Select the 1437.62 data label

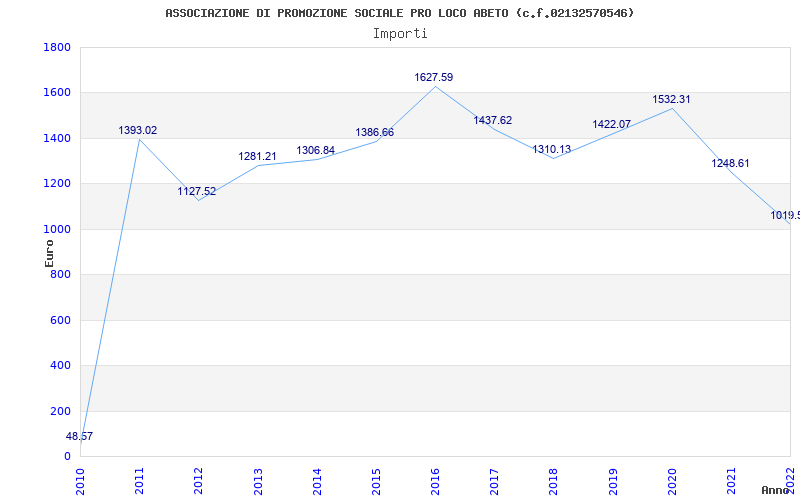(492, 120)
